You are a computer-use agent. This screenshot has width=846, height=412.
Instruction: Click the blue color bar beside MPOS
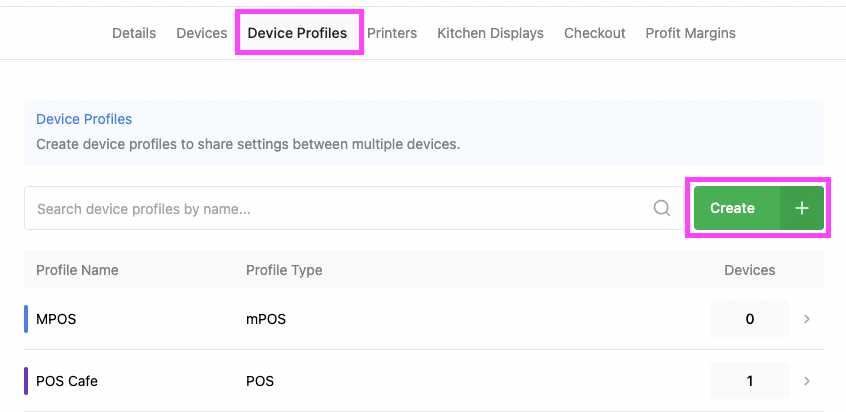[x=26, y=319]
